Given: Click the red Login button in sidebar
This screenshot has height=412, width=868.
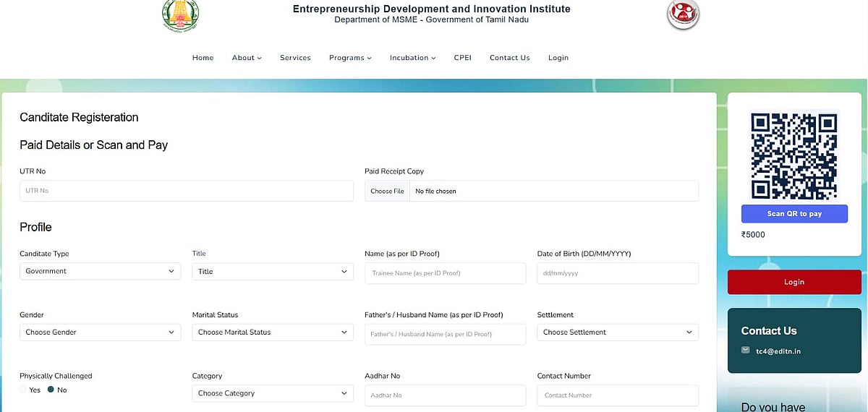Looking at the screenshot, I should click(x=793, y=282).
